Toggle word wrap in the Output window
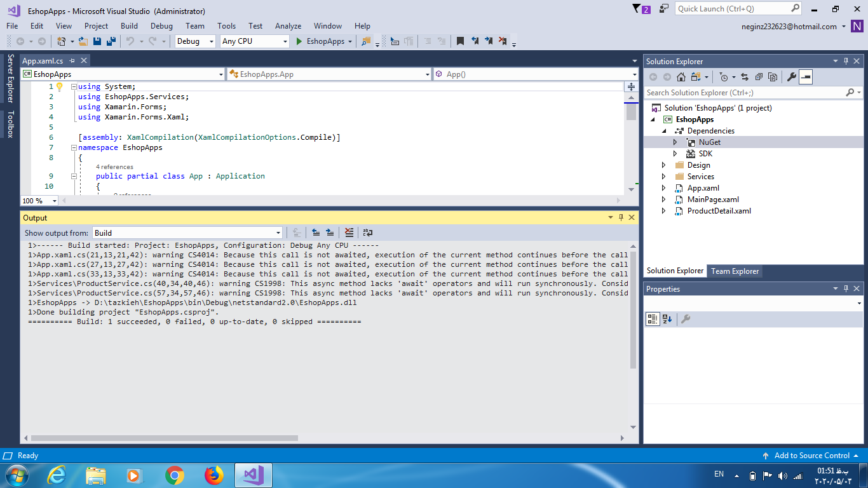Image resolution: width=868 pixels, height=488 pixels. click(x=368, y=233)
